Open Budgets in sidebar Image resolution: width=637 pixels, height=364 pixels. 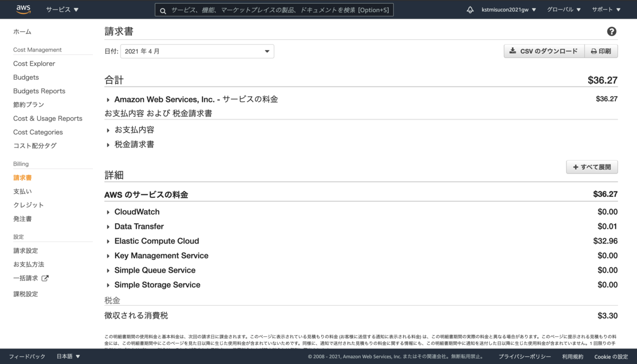tap(26, 77)
